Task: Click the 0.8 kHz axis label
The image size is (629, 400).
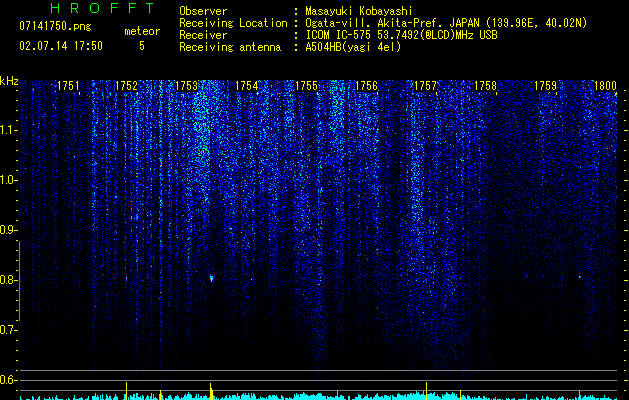Action: (8, 280)
